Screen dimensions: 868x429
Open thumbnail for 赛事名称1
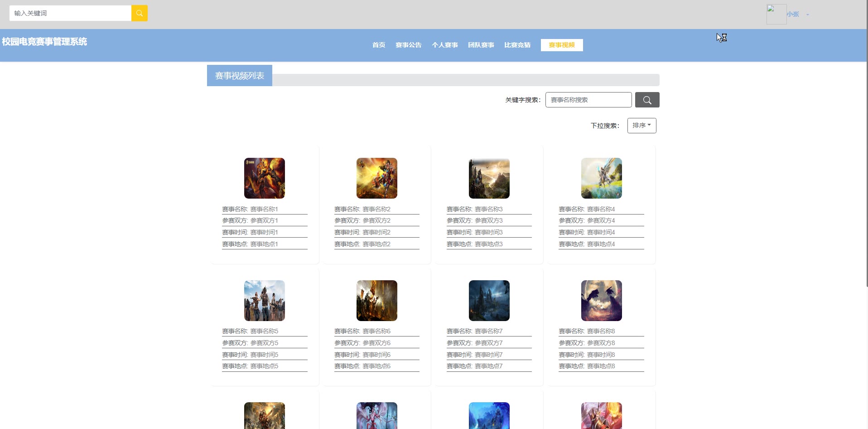click(x=265, y=178)
